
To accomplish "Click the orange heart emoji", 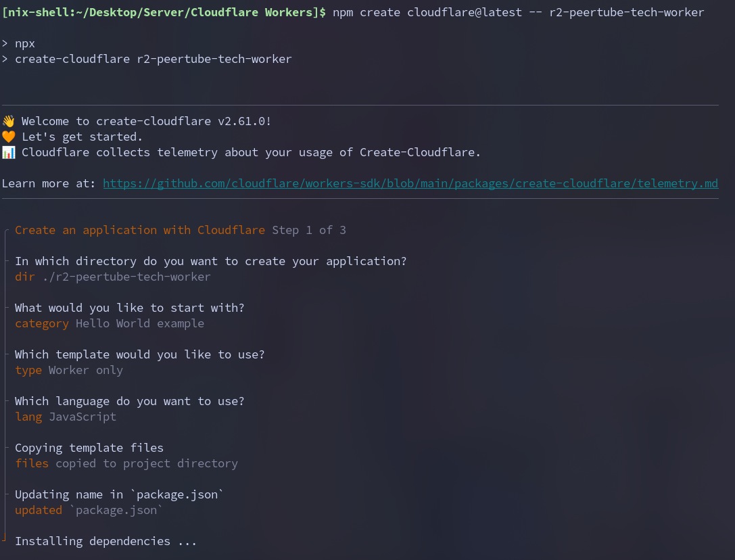I will point(8,137).
